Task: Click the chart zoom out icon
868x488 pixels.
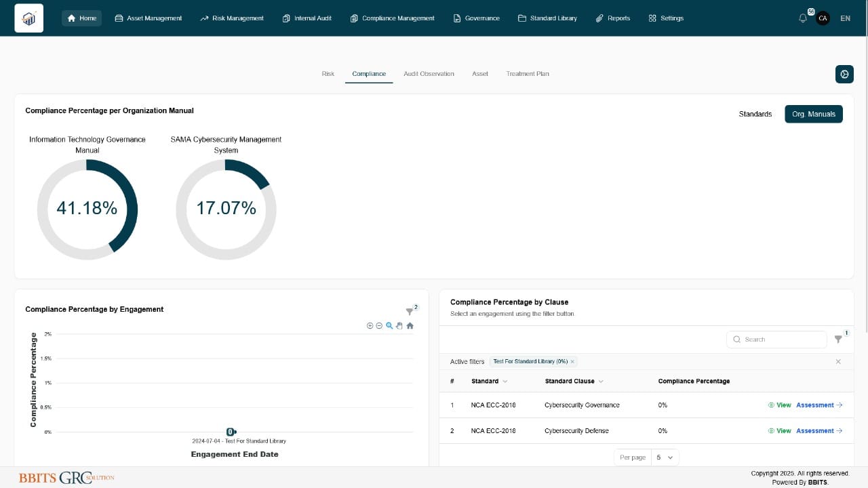Action: coord(379,326)
